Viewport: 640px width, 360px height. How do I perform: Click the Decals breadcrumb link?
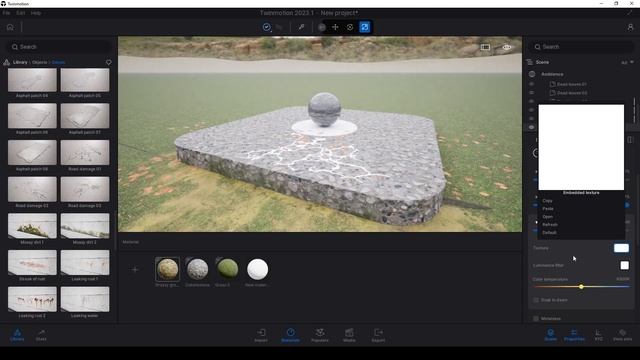[x=59, y=62]
